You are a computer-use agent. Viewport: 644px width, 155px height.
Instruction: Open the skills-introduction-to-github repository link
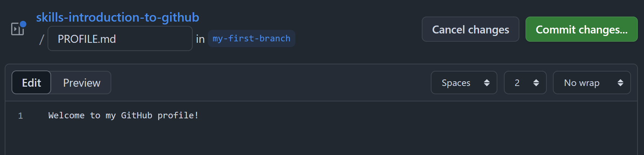tap(117, 17)
